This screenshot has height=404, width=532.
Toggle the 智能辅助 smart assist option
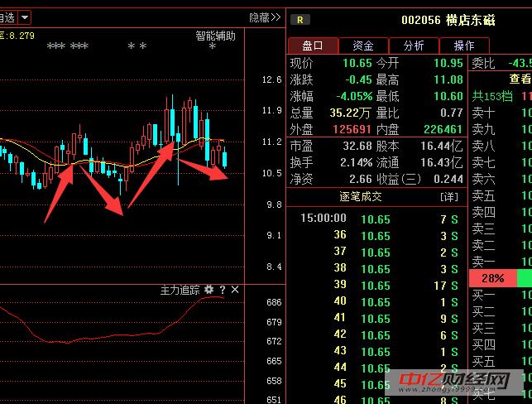click(x=215, y=36)
